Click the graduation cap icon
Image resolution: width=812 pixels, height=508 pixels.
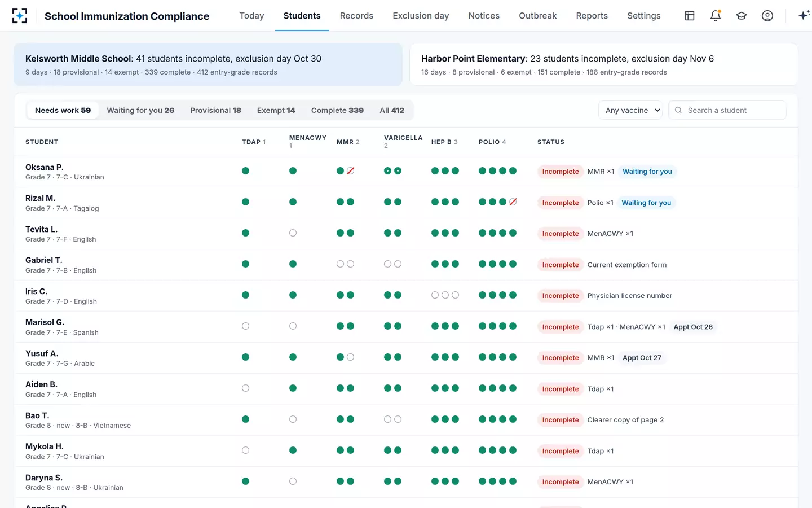coord(742,16)
